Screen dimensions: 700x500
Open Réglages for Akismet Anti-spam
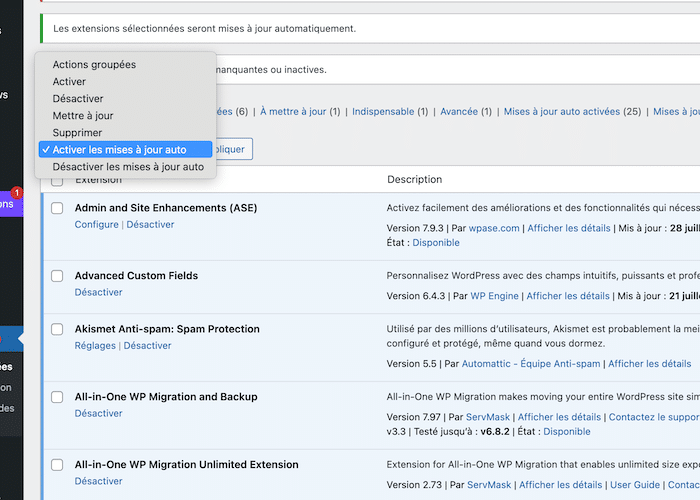click(x=95, y=346)
